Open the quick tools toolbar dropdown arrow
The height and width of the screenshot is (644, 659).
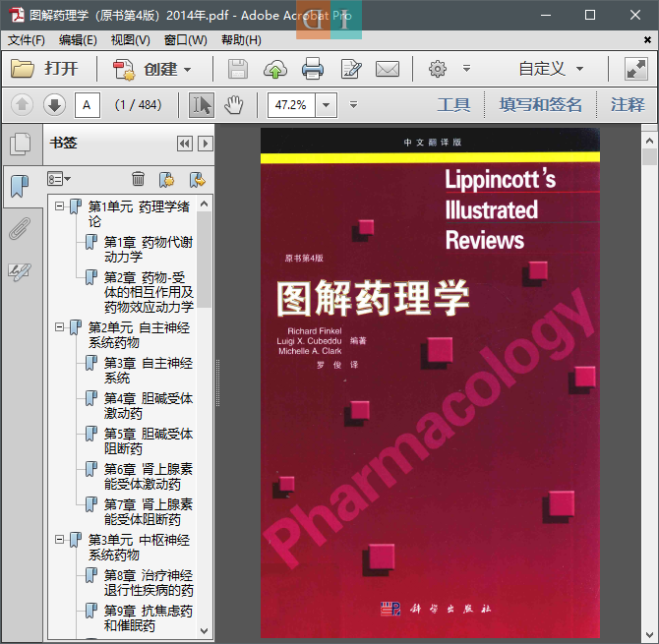coord(466,68)
